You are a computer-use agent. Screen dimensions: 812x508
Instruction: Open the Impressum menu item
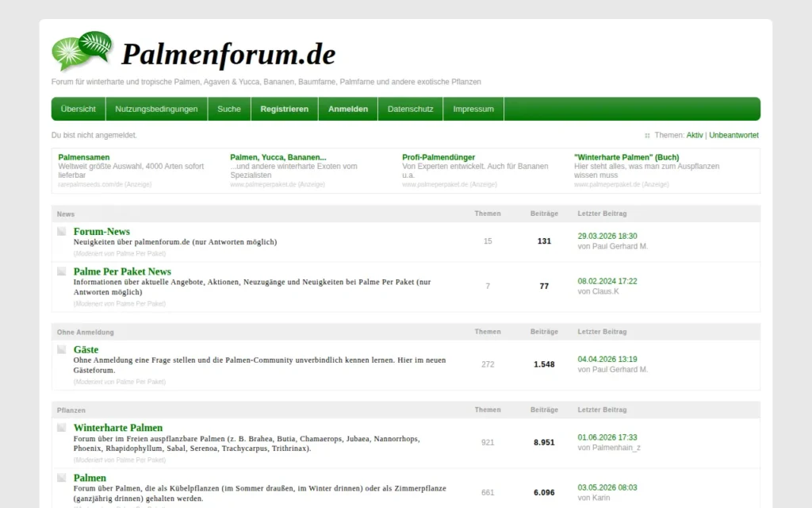[473, 109]
